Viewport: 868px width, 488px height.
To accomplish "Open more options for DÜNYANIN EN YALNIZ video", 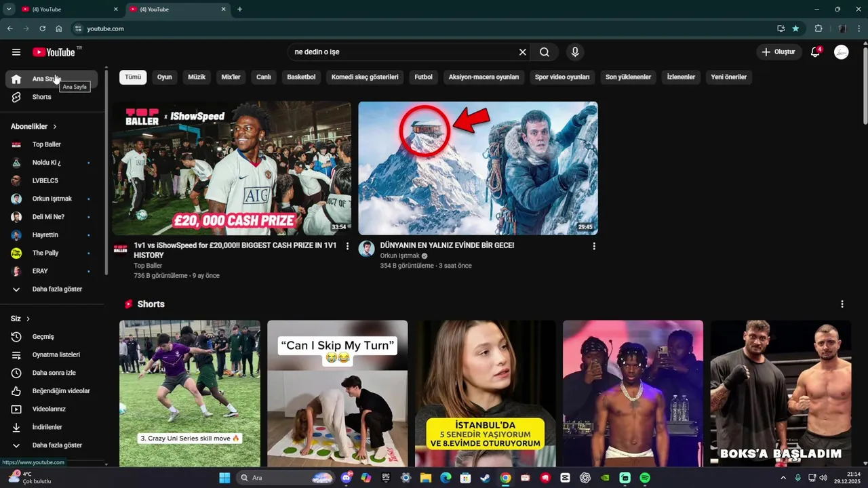I will coord(594,246).
